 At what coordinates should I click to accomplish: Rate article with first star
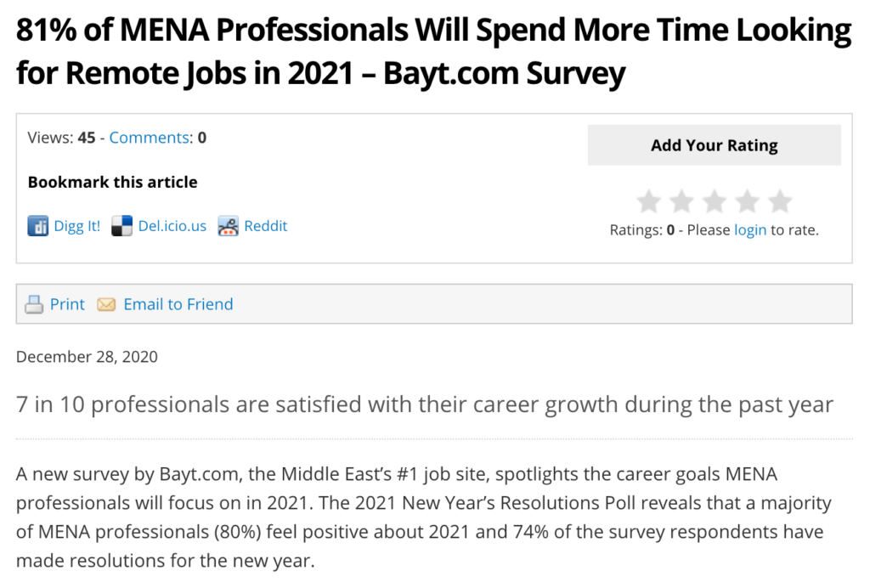click(649, 201)
